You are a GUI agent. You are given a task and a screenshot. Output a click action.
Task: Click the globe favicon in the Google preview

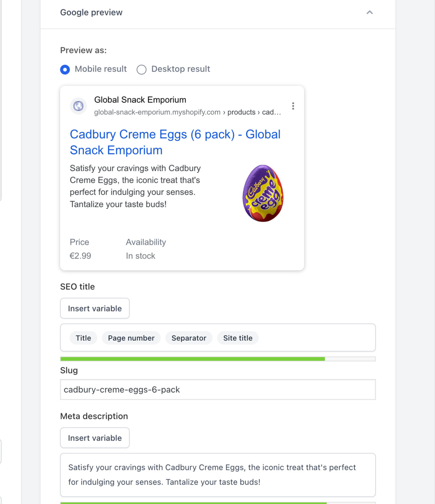point(78,106)
